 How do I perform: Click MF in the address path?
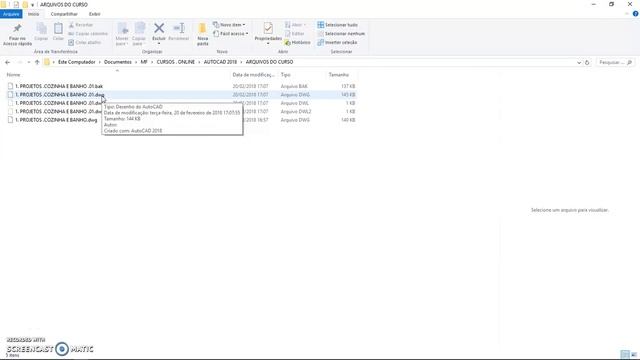tap(144, 62)
